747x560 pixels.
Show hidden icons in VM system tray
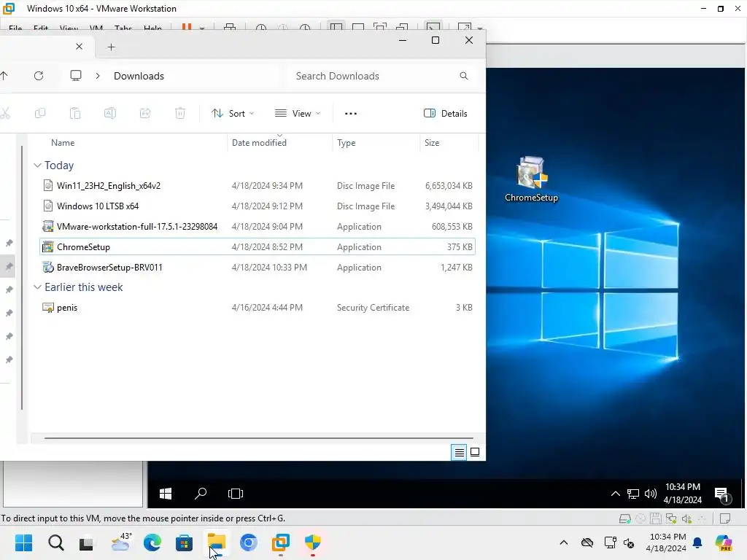pyautogui.click(x=616, y=494)
